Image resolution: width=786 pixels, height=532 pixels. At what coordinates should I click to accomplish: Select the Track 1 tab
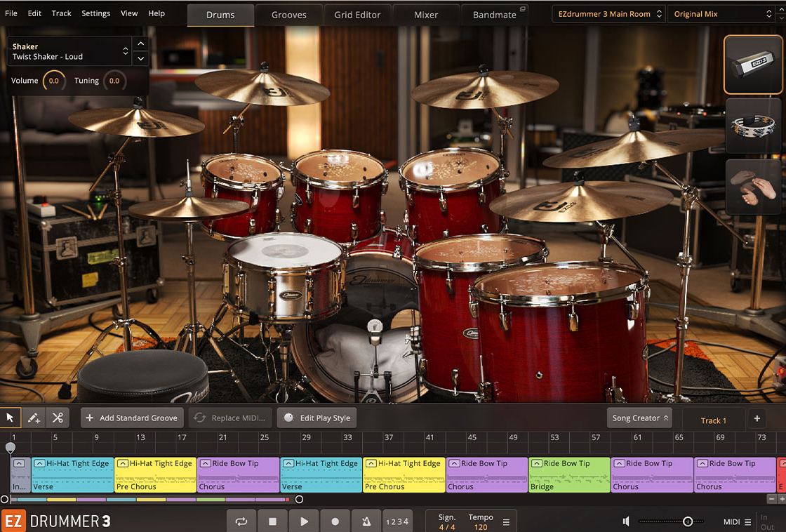coord(713,420)
